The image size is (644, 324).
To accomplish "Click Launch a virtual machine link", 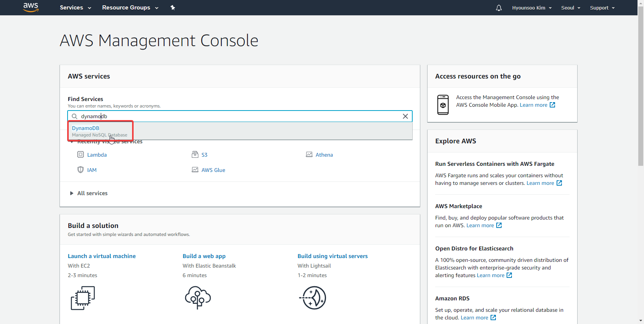I will click(102, 256).
